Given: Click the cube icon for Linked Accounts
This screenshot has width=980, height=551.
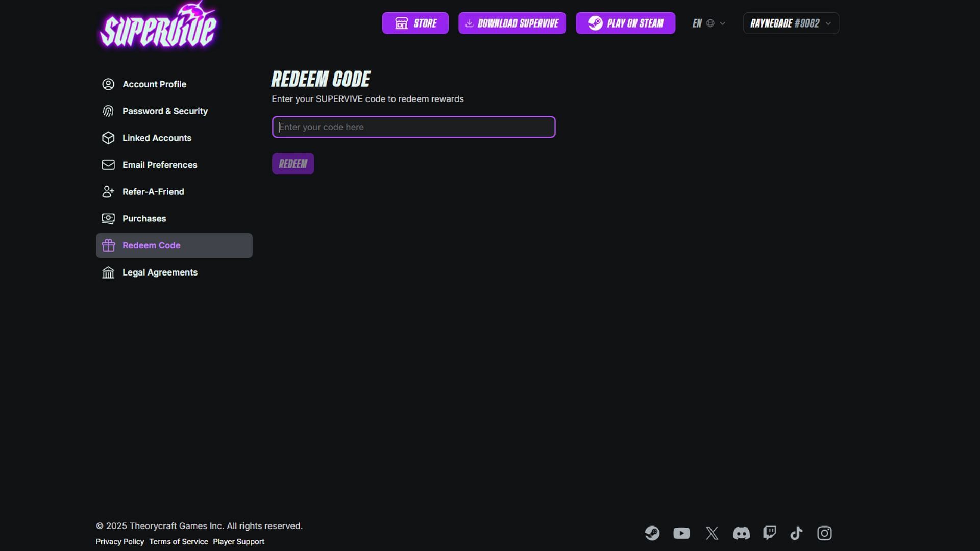Looking at the screenshot, I should tap(108, 138).
